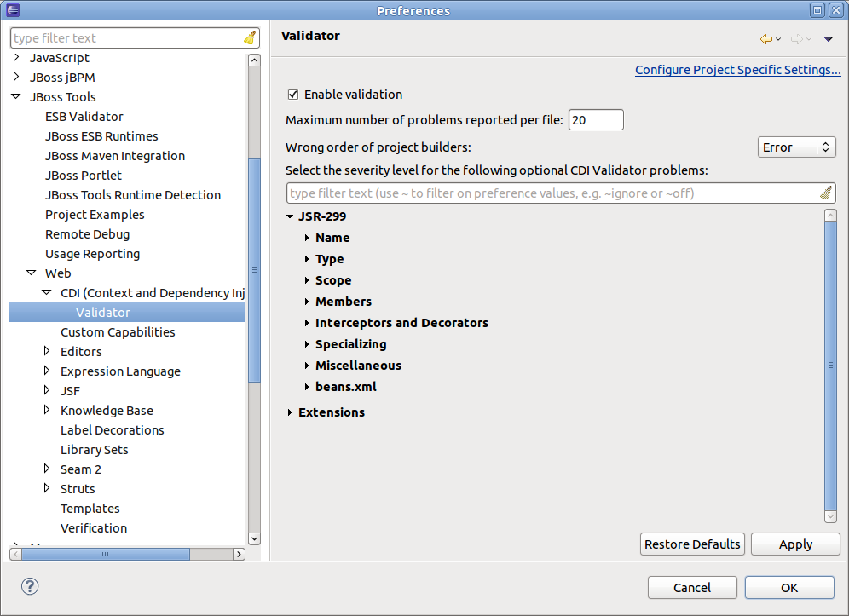Open Remote Debug preferences

(87, 234)
